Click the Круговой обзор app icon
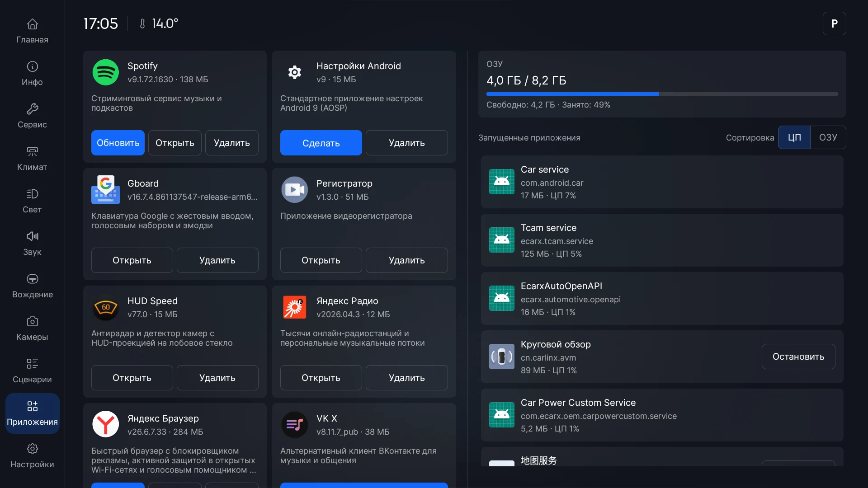This screenshot has height=488, width=868. [x=502, y=357]
